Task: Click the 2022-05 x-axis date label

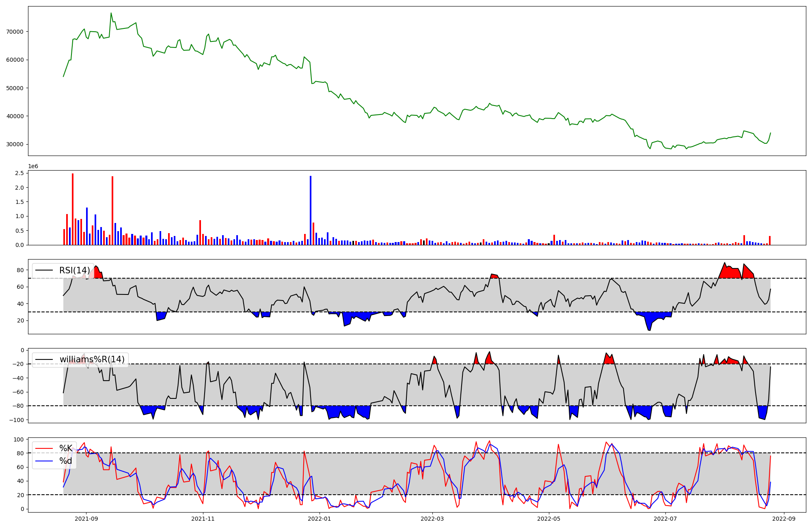Action: [x=549, y=519]
